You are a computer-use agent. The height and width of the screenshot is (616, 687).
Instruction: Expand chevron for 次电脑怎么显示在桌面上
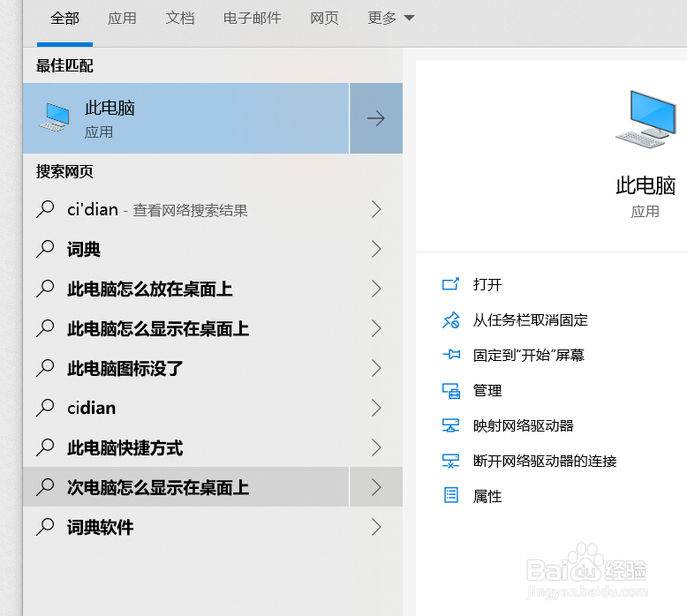(376, 487)
